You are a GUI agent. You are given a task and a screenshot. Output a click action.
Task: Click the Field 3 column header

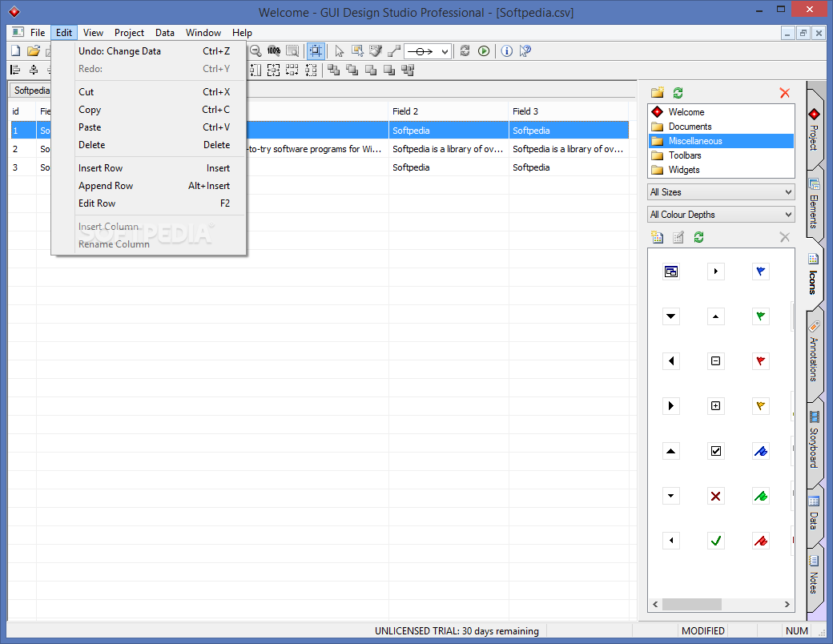(569, 111)
